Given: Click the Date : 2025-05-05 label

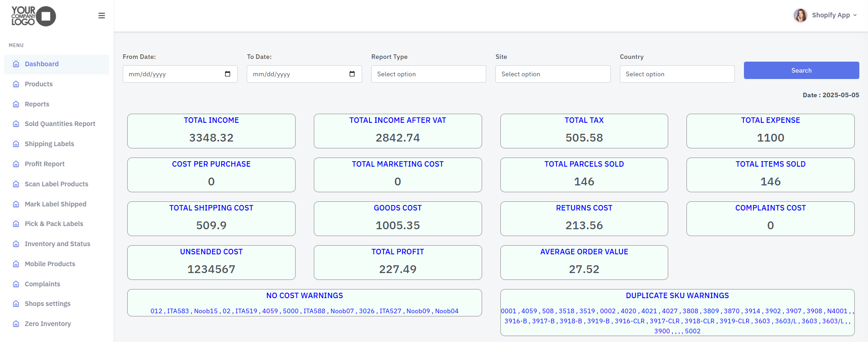Looking at the screenshot, I should pos(831,95).
